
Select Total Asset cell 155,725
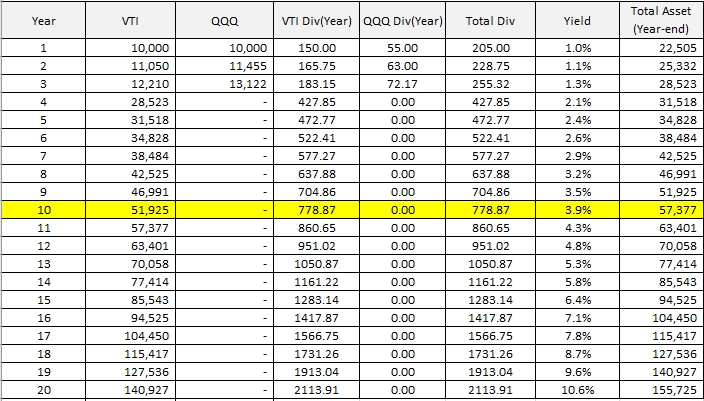click(x=661, y=389)
